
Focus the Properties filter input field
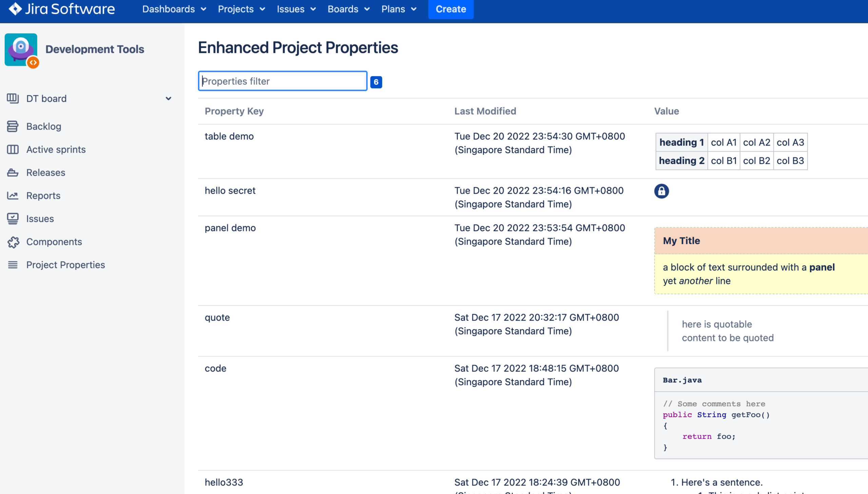click(x=282, y=81)
